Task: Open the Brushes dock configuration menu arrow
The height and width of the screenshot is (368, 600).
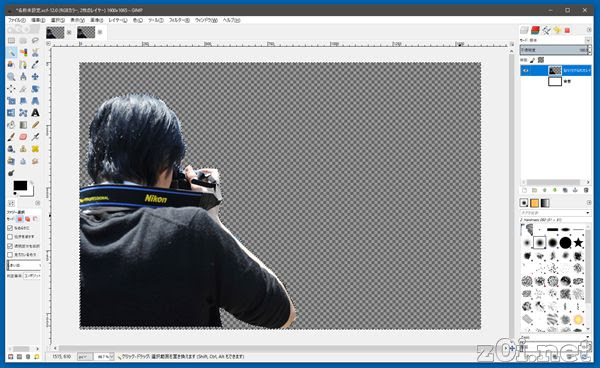Action: pyautogui.click(x=589, y=202)
